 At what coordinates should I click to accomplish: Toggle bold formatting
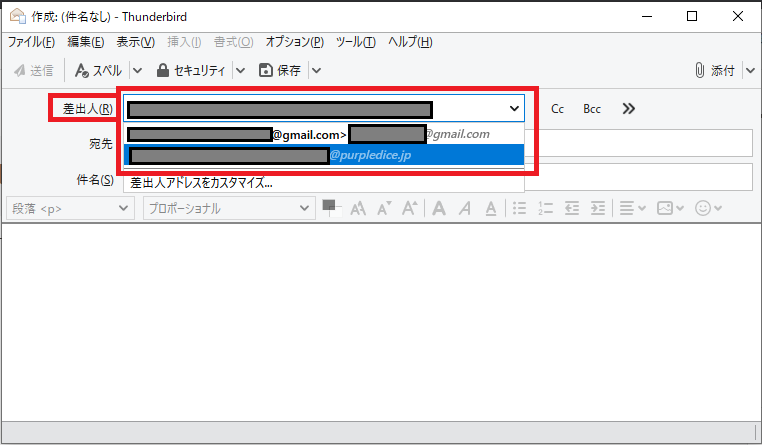[x=439, y=208]
